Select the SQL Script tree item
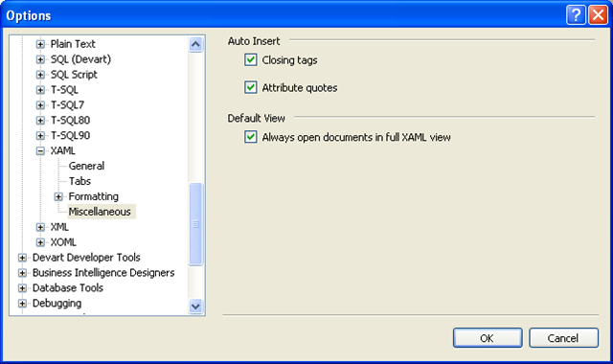 (x=74, y=75)
